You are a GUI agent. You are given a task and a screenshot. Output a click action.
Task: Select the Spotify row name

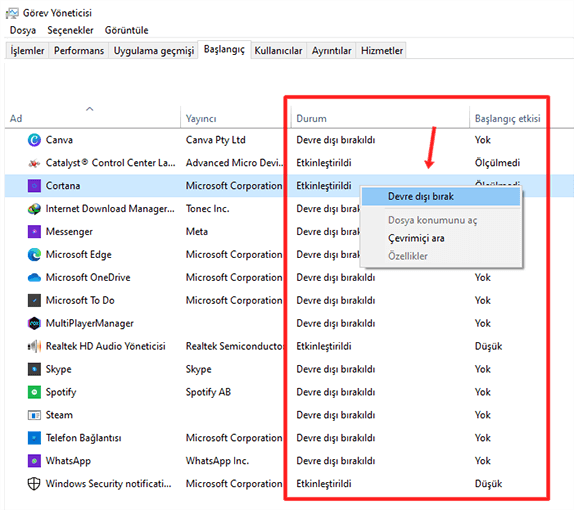[61, 392]
